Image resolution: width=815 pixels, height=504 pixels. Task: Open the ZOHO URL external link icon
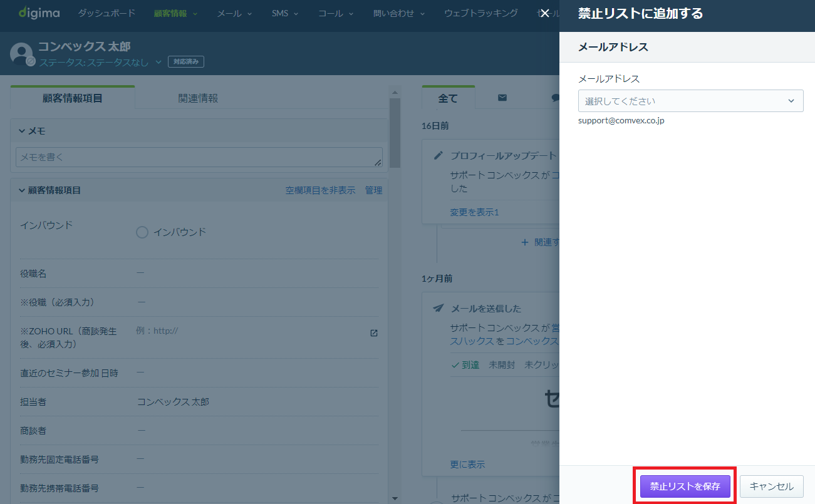coord(374,333)
